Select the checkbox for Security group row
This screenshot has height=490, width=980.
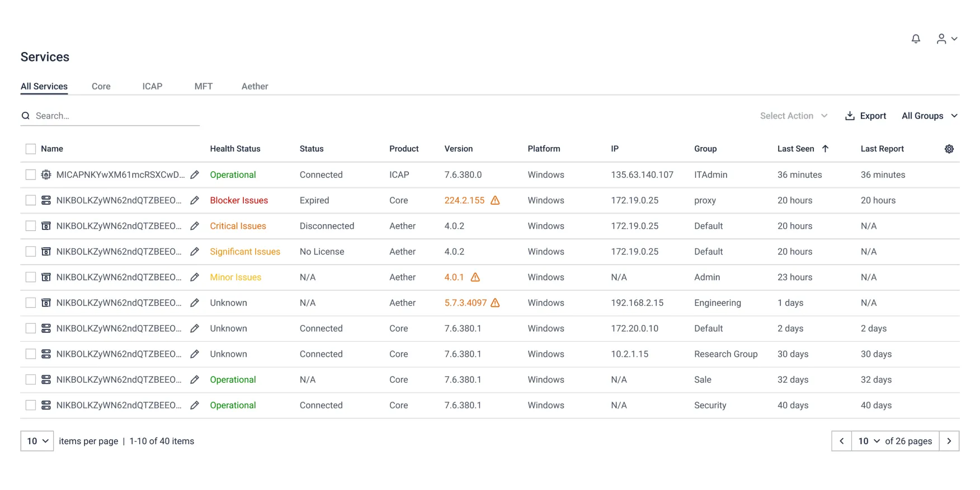click(31, 405)
